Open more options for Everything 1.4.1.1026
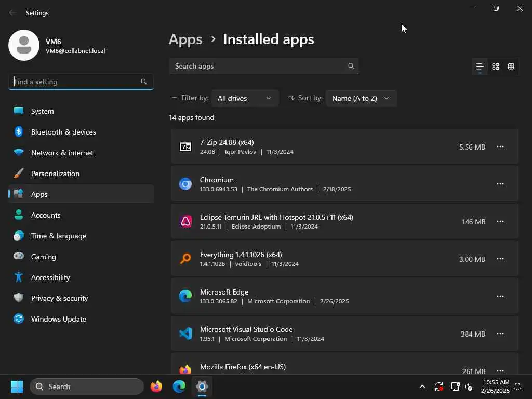Screen dimensions: 532x399 click(x=500, y=259)
